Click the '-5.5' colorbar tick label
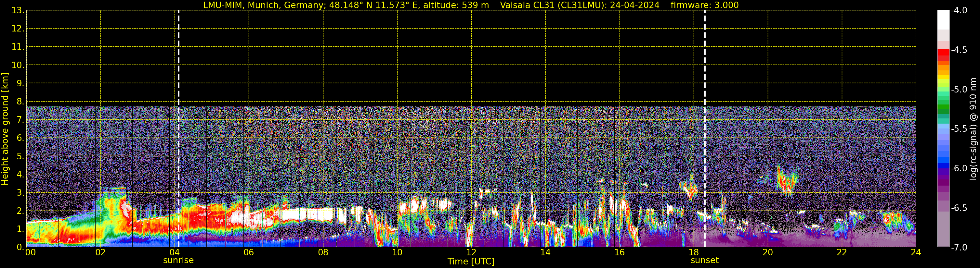Image resolution: width=980 pixels, height=268 pixels. 959,129
